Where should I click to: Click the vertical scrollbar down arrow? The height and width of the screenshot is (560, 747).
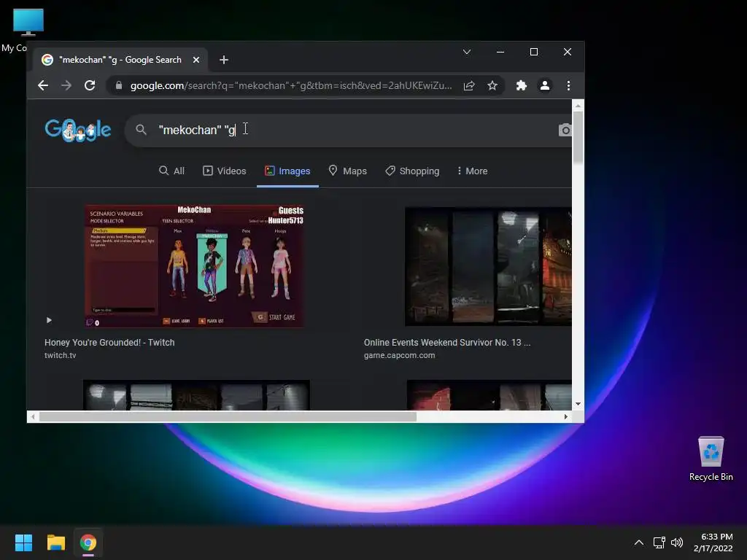click(x=578, y=404)
